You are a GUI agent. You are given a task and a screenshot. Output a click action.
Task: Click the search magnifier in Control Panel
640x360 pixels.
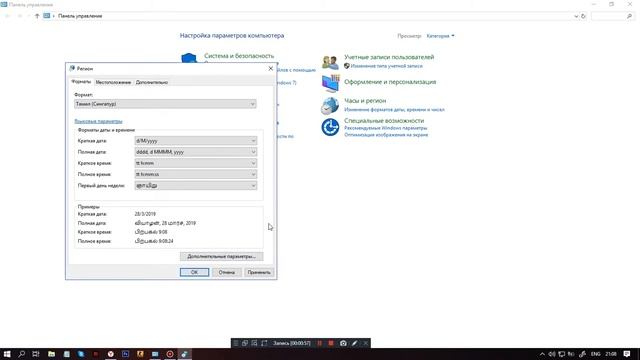[629, 16]
